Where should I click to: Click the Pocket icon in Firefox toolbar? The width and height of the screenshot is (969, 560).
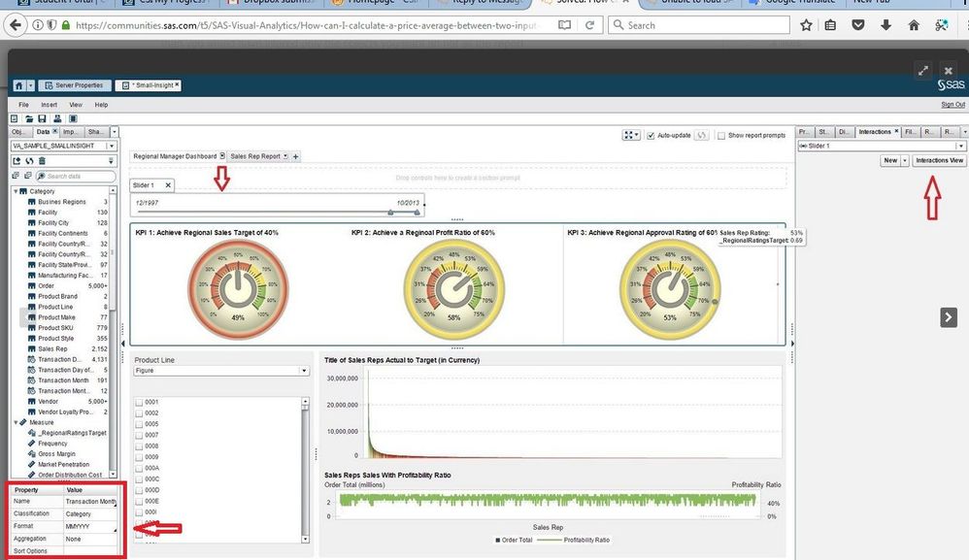[x=857, y=25]
